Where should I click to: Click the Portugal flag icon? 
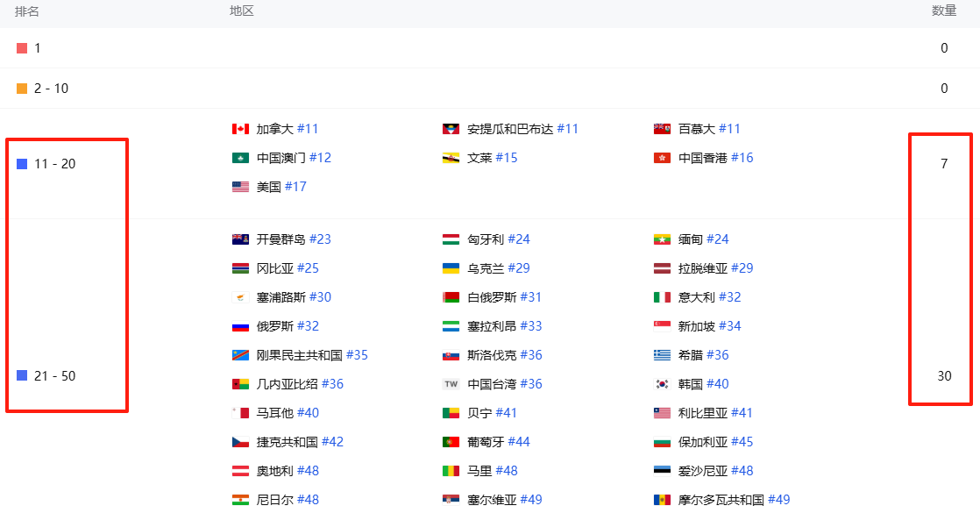[x=451, y=442]
